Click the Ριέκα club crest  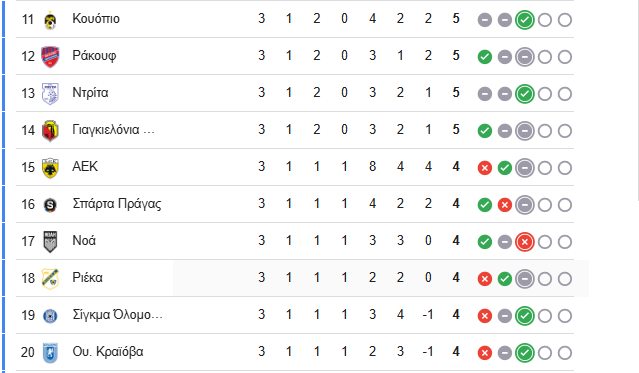click(50, 279)
